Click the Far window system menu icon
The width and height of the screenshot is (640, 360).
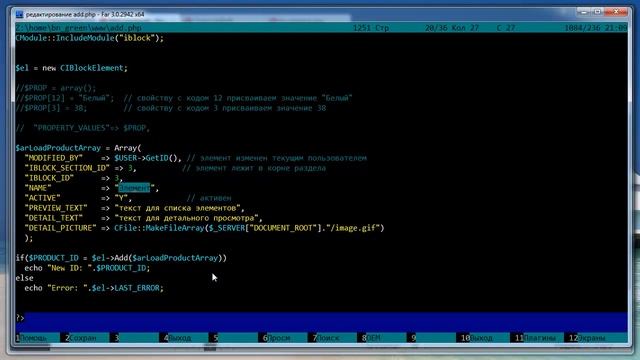point(19,14)
